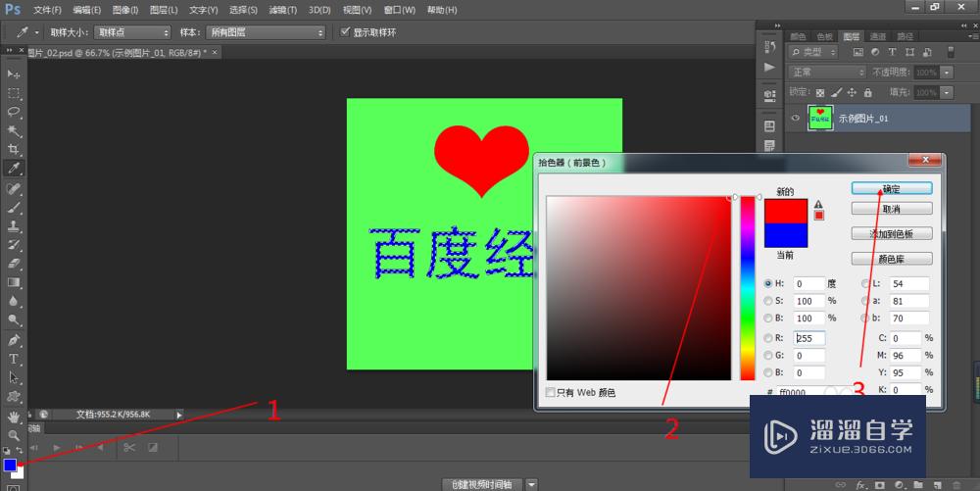Select the L lightness radio button

(865, 283)
